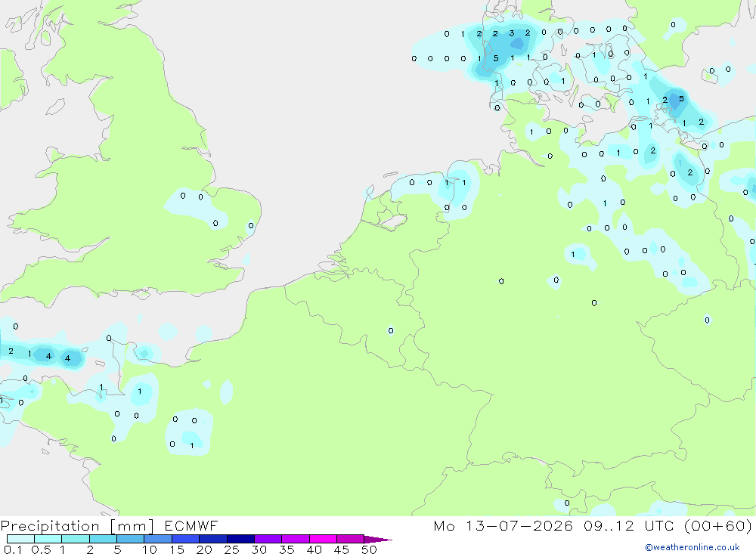Click the 0.1 label on the legend
This screenshot has width=756, height=554.
[13, 549]
